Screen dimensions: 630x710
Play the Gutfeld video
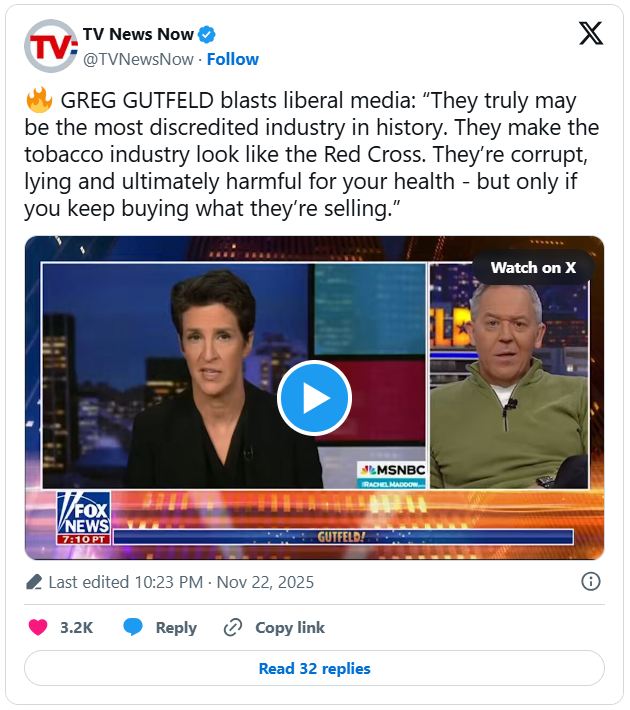[x=314, y=398]
